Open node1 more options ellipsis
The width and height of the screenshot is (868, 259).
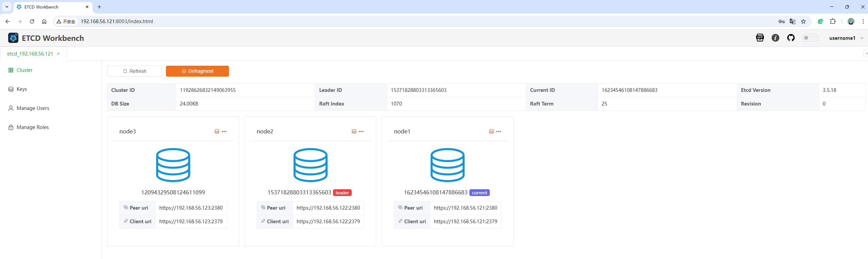[499, 131]
